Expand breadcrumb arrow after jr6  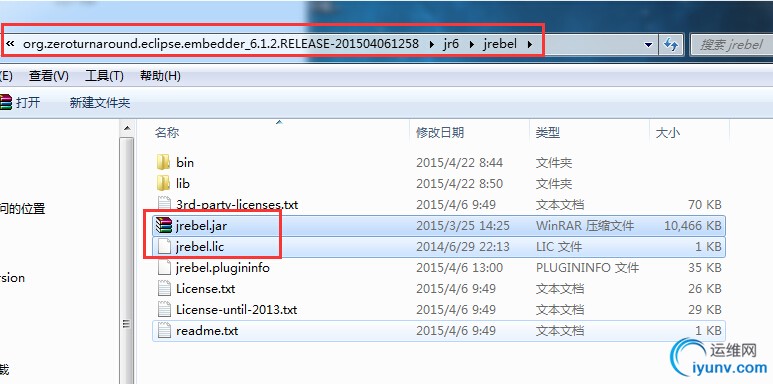coord(472,44)
